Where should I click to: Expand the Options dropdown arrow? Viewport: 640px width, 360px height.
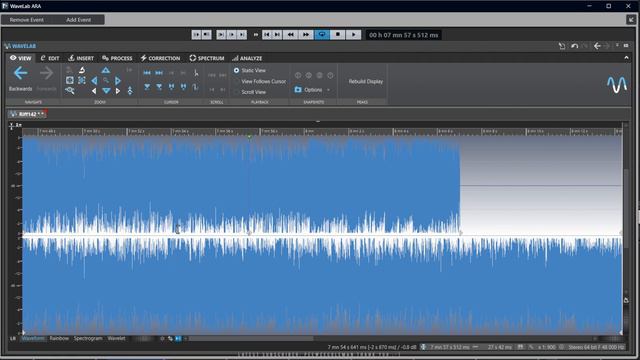329,90
